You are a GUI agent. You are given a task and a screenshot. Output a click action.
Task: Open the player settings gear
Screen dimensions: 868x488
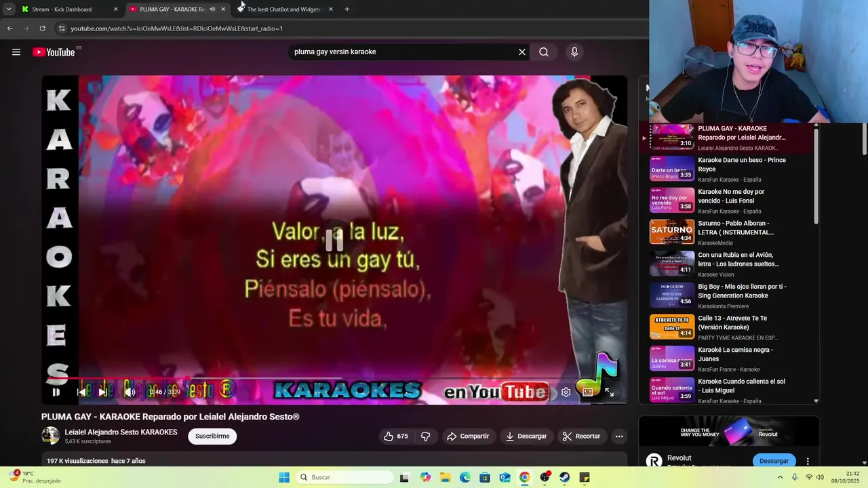566,392
